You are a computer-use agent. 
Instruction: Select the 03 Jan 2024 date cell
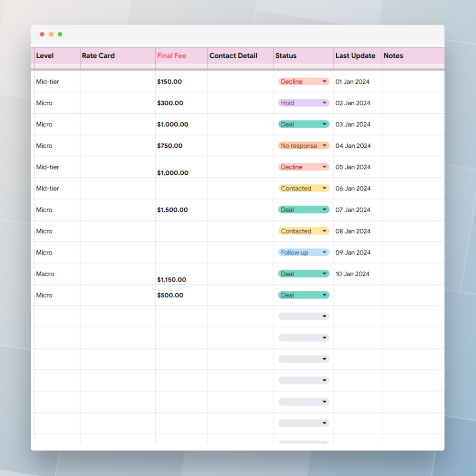click(x=358, y=125)
